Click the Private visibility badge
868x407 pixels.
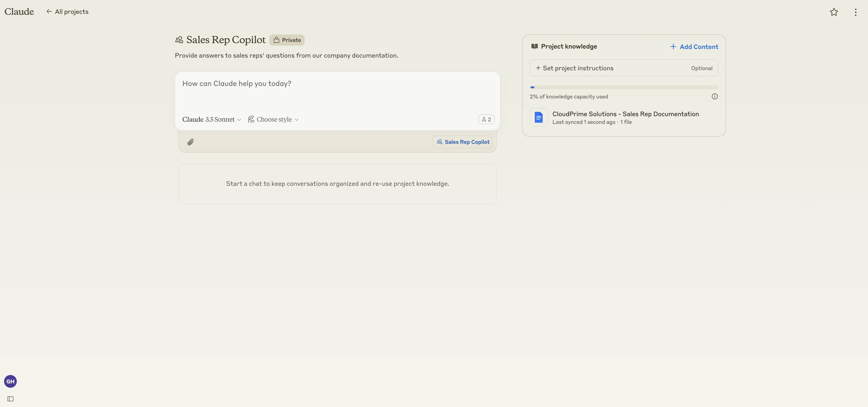click(x=287, y=40)
